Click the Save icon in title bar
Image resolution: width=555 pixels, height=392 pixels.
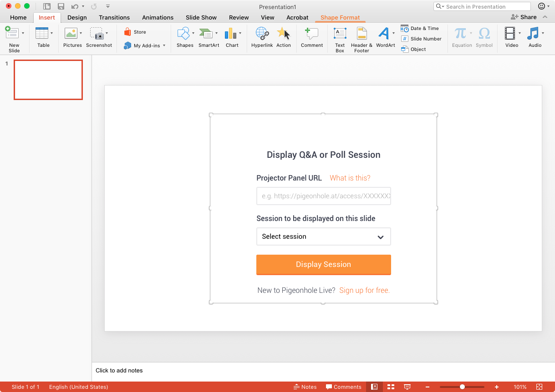[x=61, y=6]
